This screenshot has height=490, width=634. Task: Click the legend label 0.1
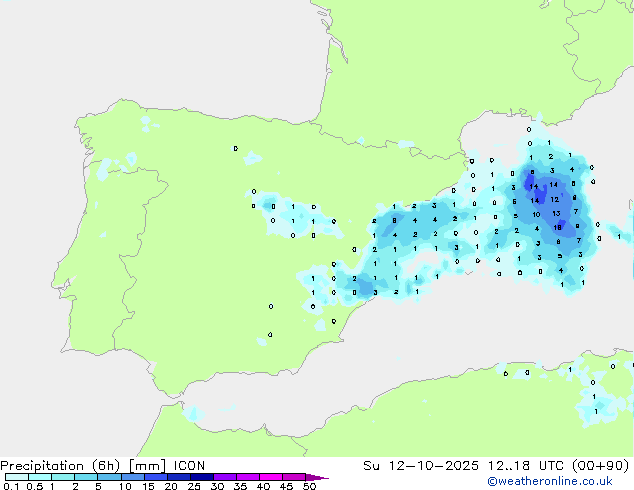[x=10, y=486]
